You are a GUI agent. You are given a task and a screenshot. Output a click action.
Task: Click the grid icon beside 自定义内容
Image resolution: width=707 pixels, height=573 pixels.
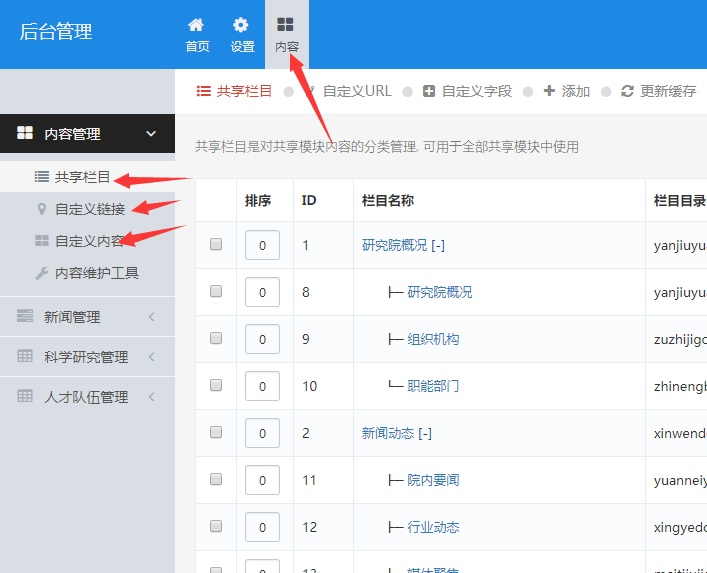tap(42, 241)
